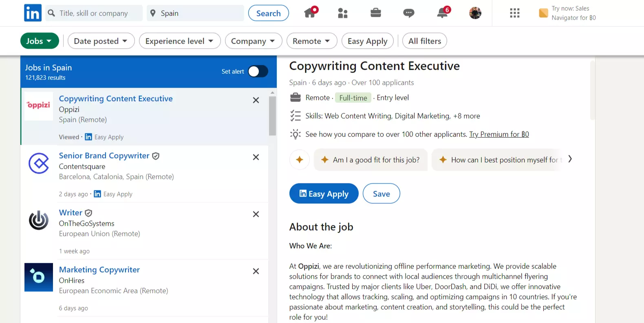
Task: Click the 'Entry level' text
Action: click(393, 98)
